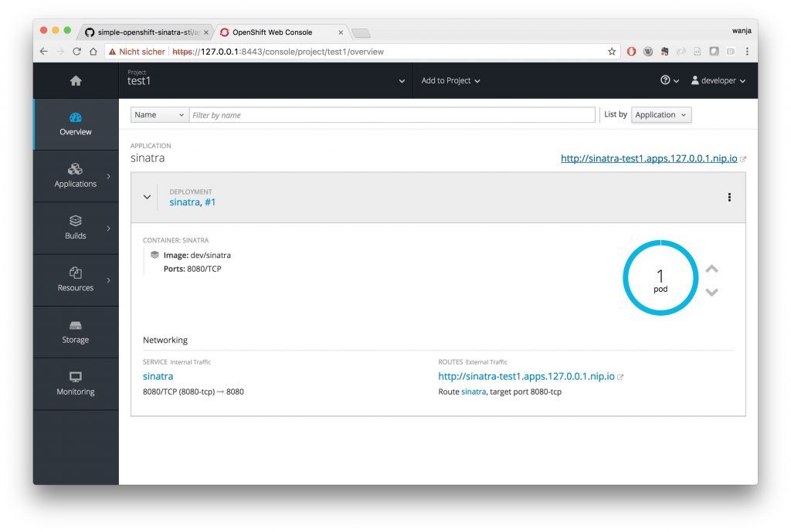The width and height of the screenshot is (791, 532).
Task: Open a new browser tab
Action: [x=362, y=33]
